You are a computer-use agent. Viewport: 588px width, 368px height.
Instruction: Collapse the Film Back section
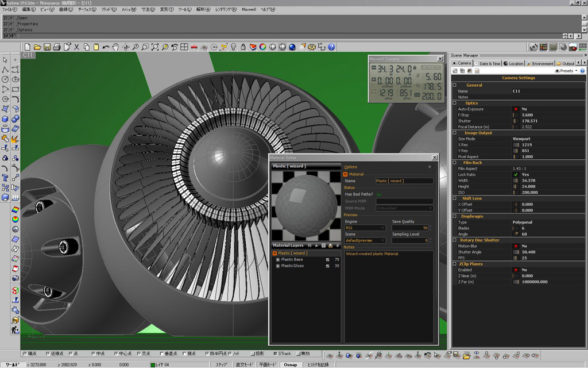pyautogui.click(x=454, y=163)
